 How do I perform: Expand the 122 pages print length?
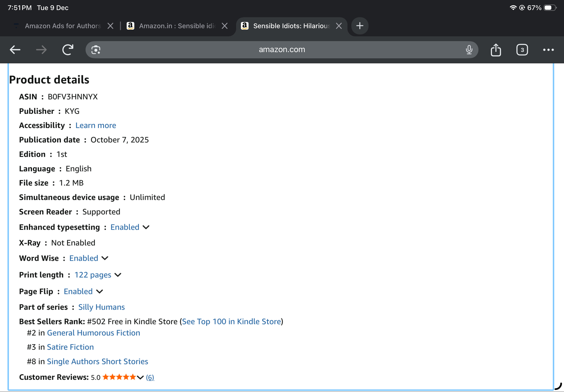118,275
